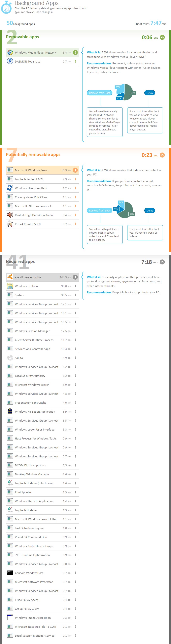The image size is (171, 644).
Task: Click the DAEMON Tools Lite lightning icon
Action: (x=10, y=61)
